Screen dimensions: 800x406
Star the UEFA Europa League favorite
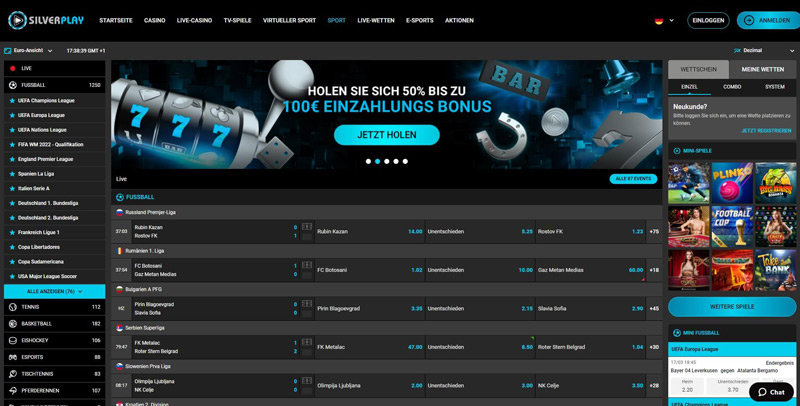point(12,115)
